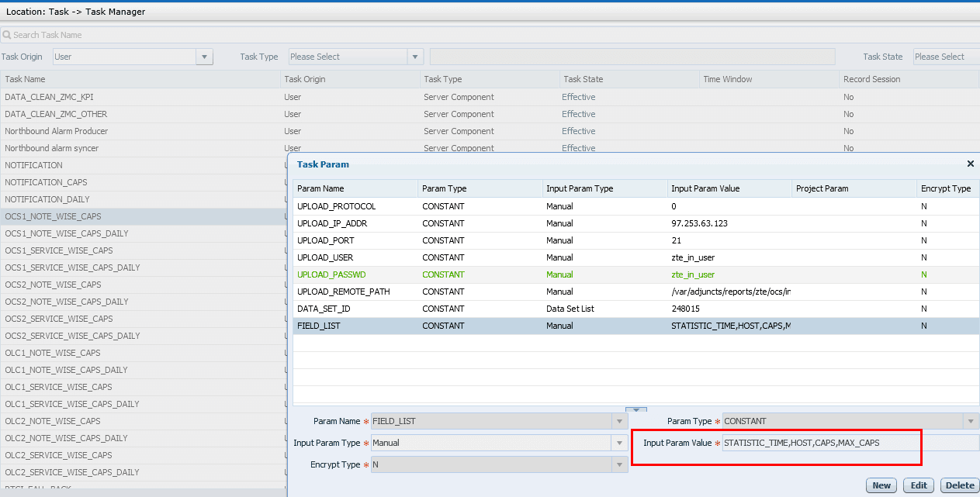This screenshot has width=980, height=497.
Task: Click the Record Session column header
Action: point(909,79)
